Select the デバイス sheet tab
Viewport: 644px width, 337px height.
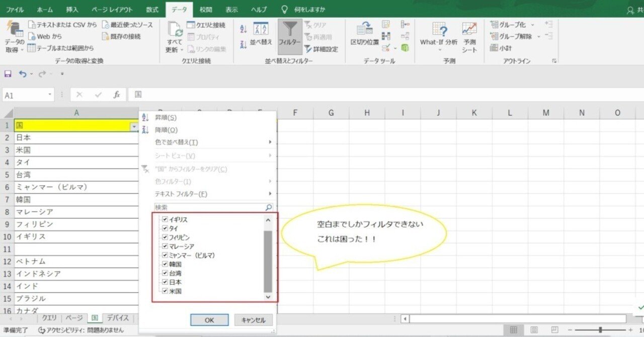(x=119, y=318)
